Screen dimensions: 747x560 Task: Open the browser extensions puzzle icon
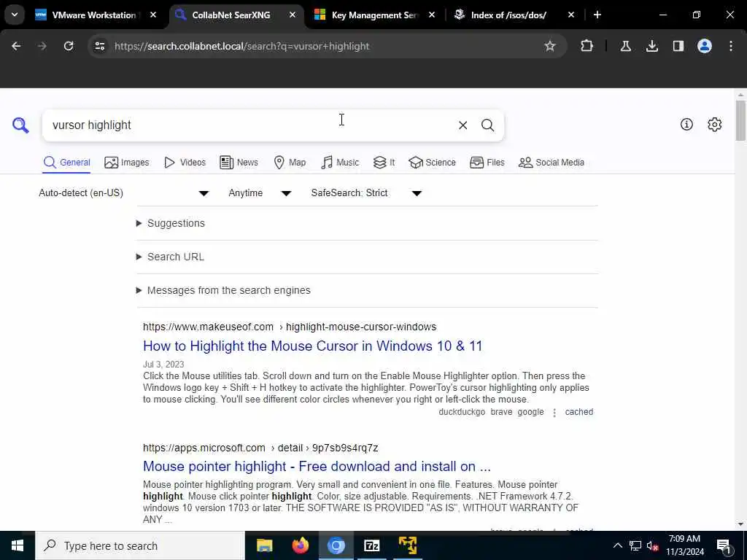pyautogui.click(x=587, y=46)
